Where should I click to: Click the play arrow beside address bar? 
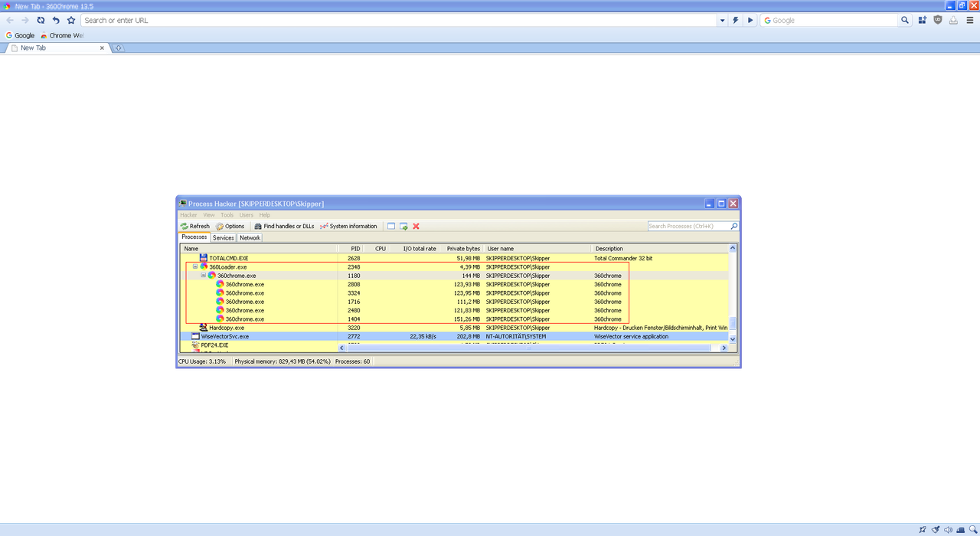point(750,21)
